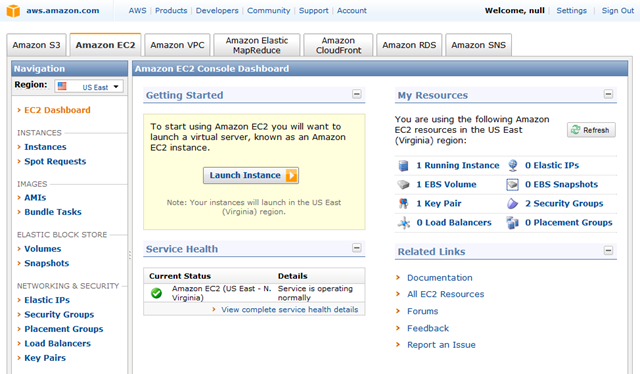Select the Amazon EC2 tab
The image size is (640, 374).
pos(105,45)
